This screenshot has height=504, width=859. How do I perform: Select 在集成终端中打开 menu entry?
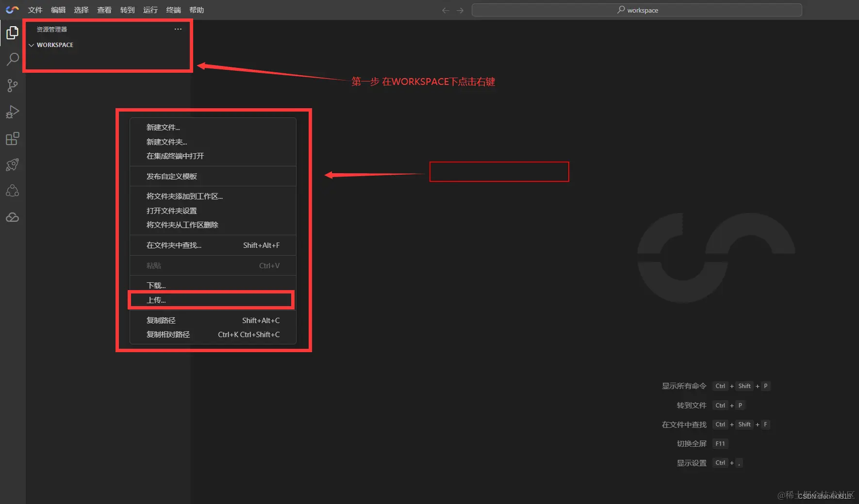click(213, 156)
